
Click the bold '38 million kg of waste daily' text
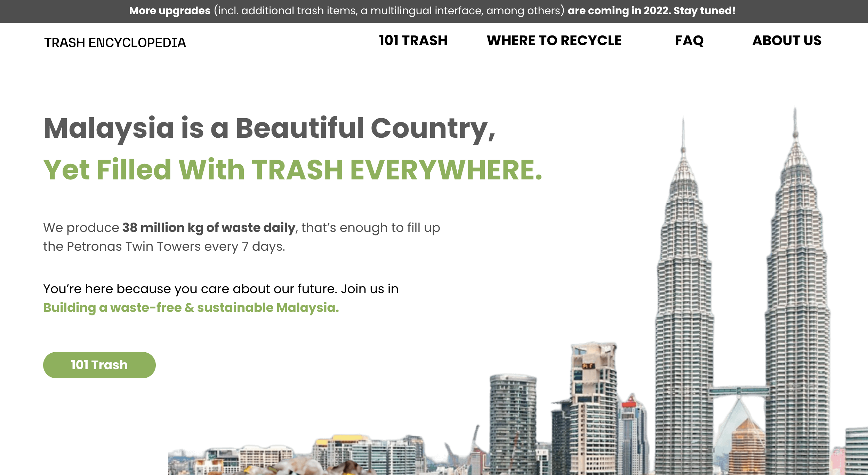(x=209, y=228)
